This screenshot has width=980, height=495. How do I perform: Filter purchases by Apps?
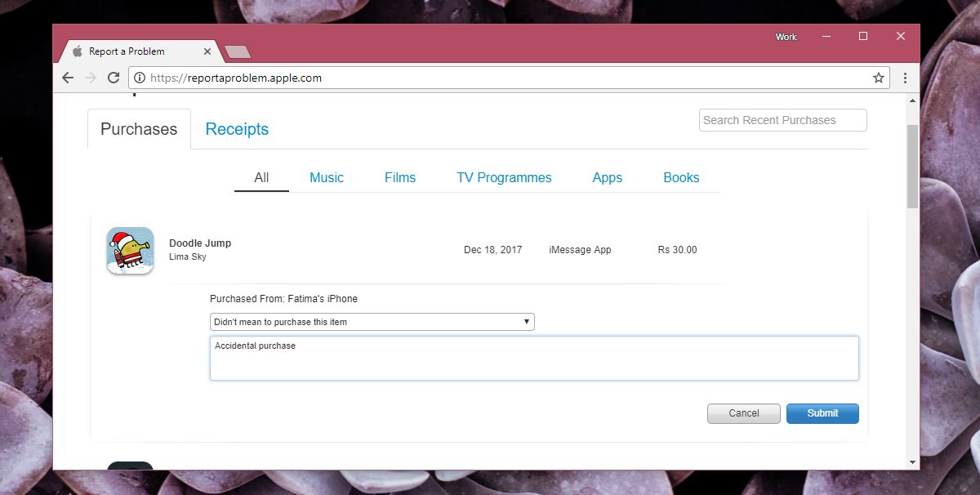(x=608, y=177)
